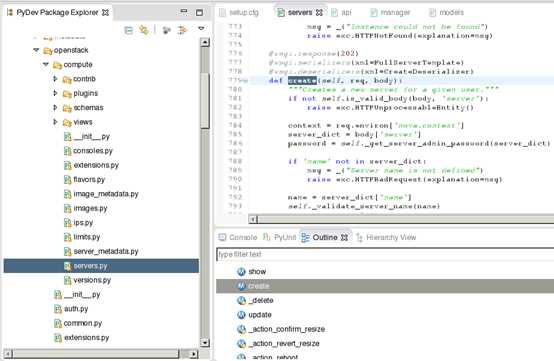Open the last extensions.py in explorer
This screenshot has height=361, width=554.
click(x=82, y=338)
